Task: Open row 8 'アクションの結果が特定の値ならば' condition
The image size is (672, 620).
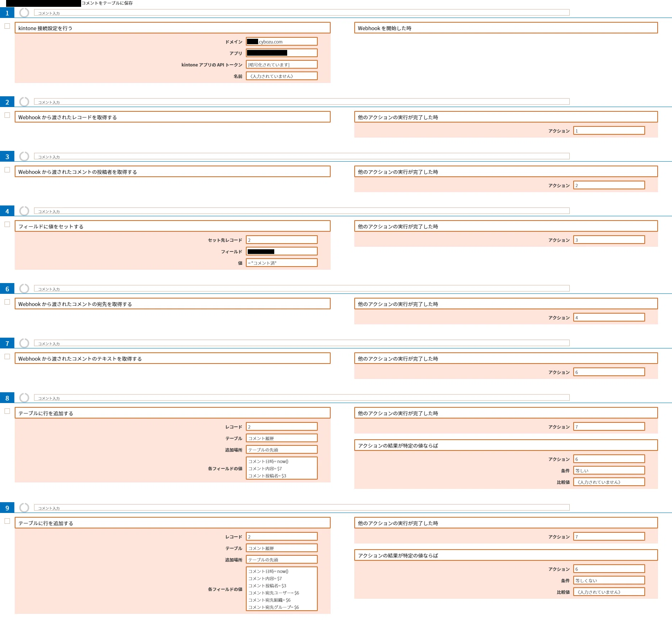Action: click(x=506, y=445)
